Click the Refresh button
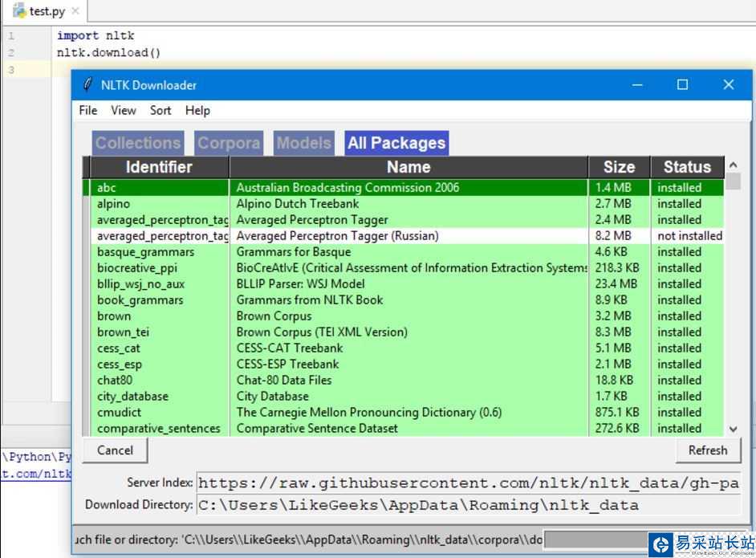 tap(707, 450)
